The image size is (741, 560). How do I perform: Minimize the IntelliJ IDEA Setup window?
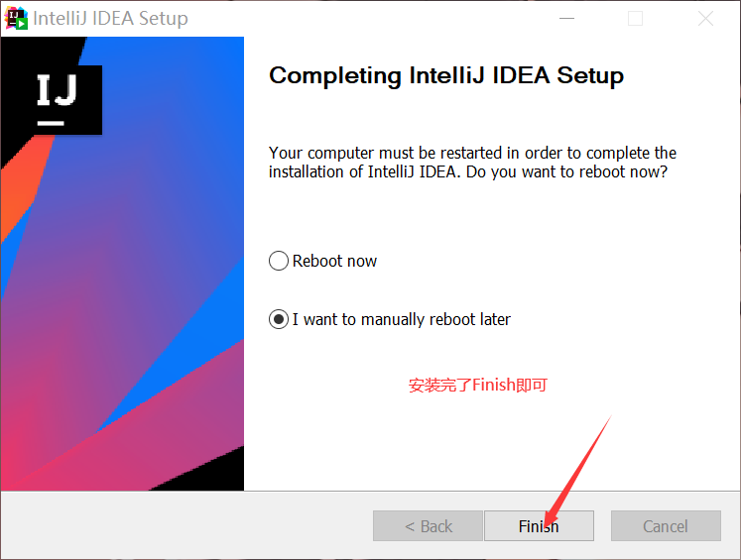[566, 19]
